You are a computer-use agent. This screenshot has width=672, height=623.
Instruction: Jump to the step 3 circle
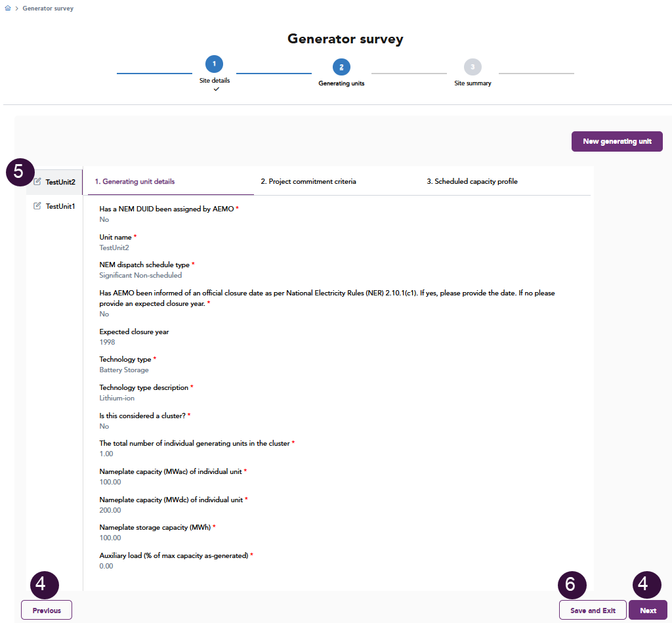pos(472,67)
